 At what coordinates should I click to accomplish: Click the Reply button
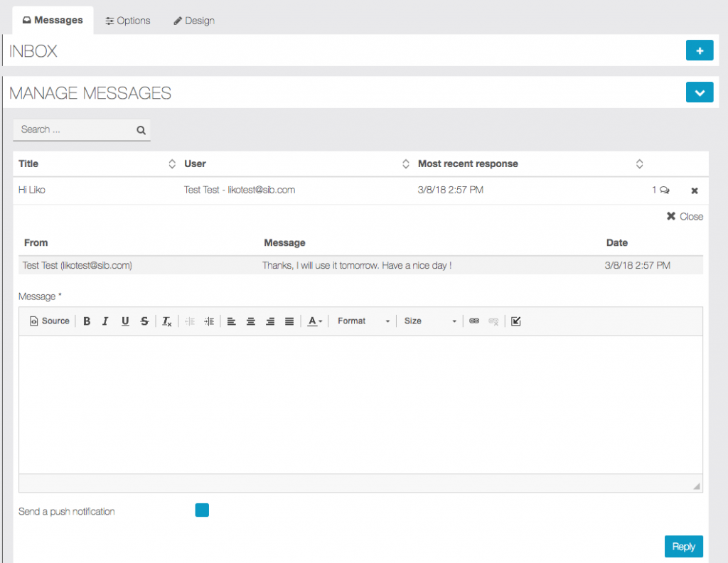click(x=683, y=546)
